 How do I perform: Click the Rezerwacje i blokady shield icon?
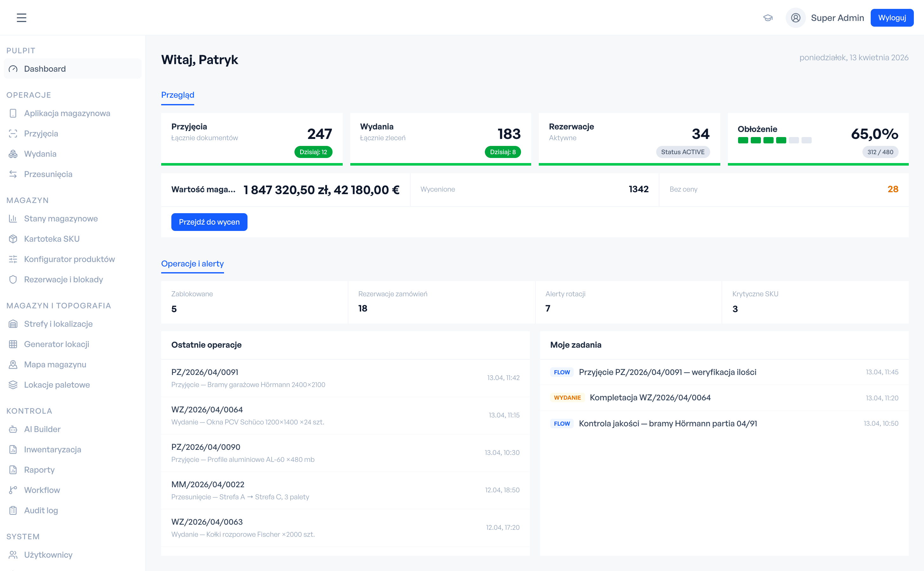[x=13, y=279]
